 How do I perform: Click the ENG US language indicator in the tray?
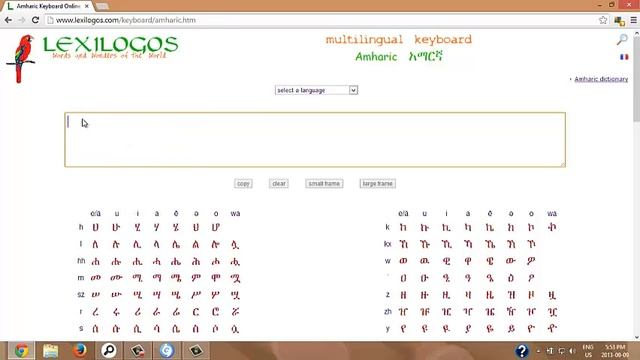(588, 351)
